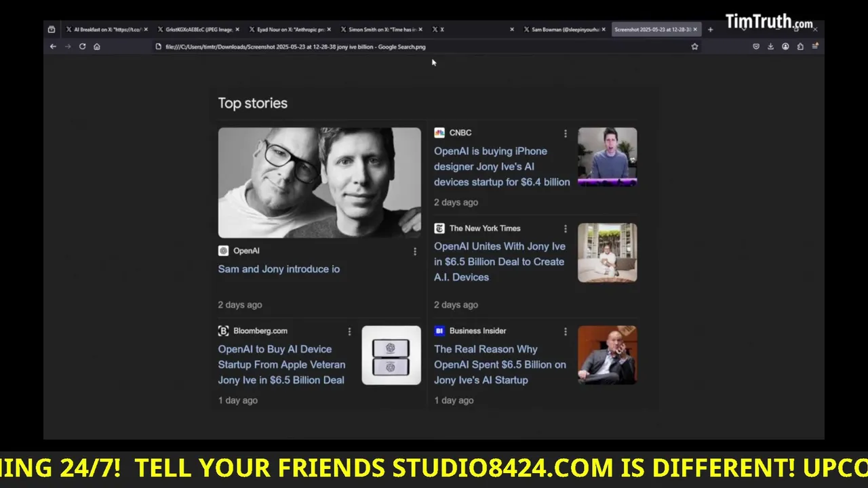Click The New York Times logo icon

[439, 228]
